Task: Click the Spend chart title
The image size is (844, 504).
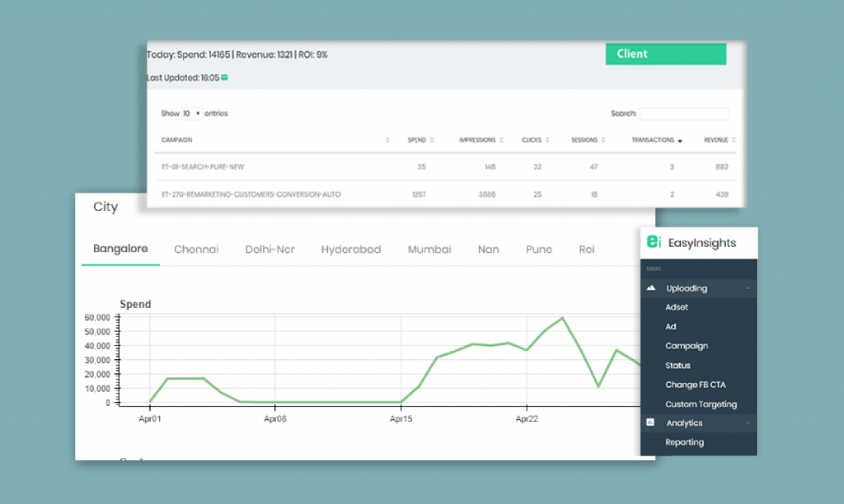Action: tap(135, 304)
